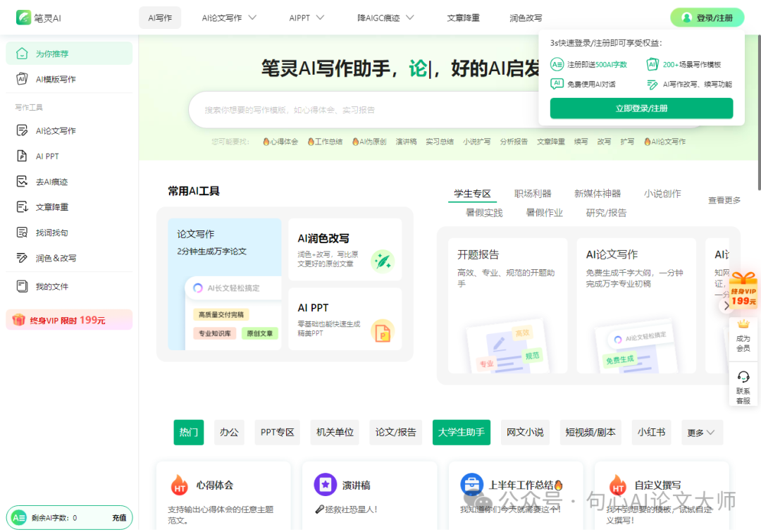
Task: Select the 论文/报告 category button
Action: pyautogui.click(x=395, y=432)
